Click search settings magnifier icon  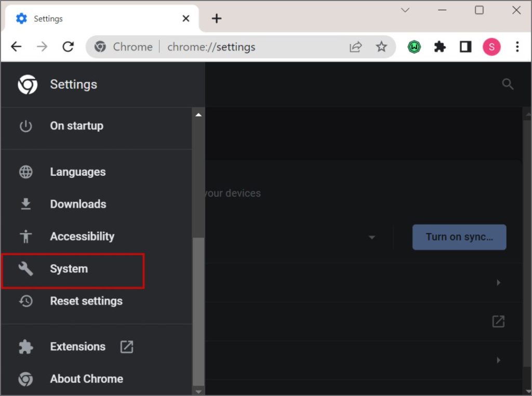pyautogui.click(x=508, y=84)
